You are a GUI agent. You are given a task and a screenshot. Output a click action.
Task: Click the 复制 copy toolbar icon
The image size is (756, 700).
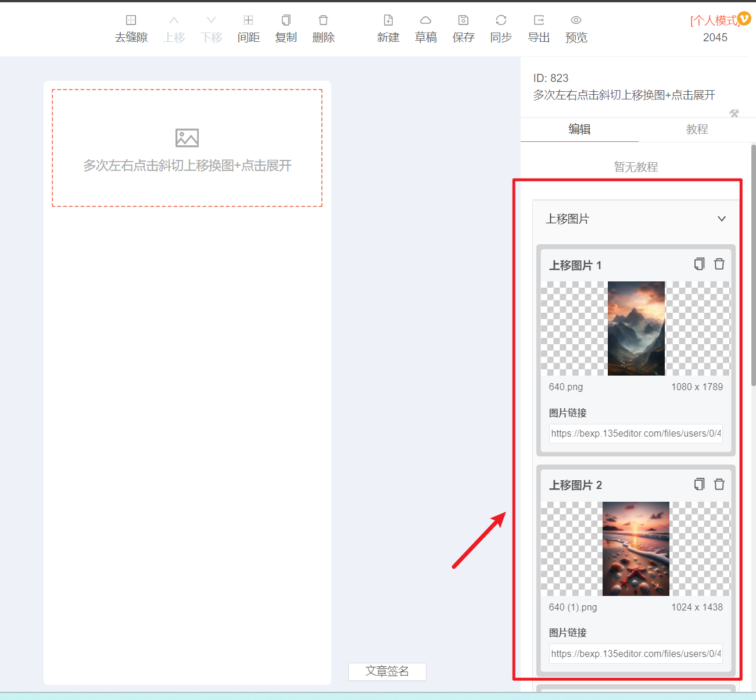coord(286,20)
